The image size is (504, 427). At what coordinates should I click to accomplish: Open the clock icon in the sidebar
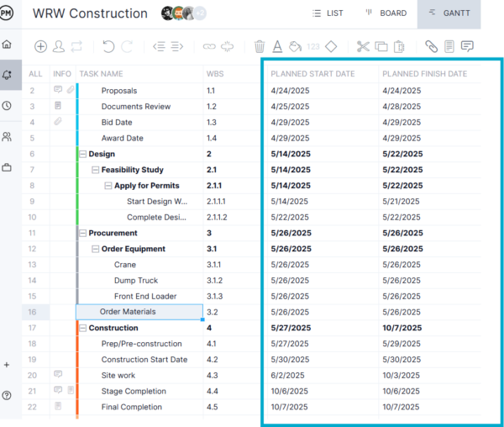[7, 105]
